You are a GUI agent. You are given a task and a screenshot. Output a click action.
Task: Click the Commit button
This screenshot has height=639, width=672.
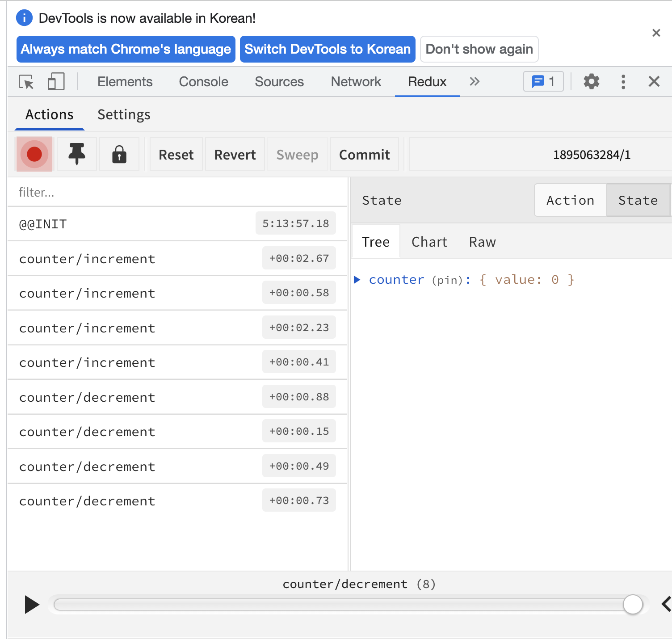[x=365, y=155]
